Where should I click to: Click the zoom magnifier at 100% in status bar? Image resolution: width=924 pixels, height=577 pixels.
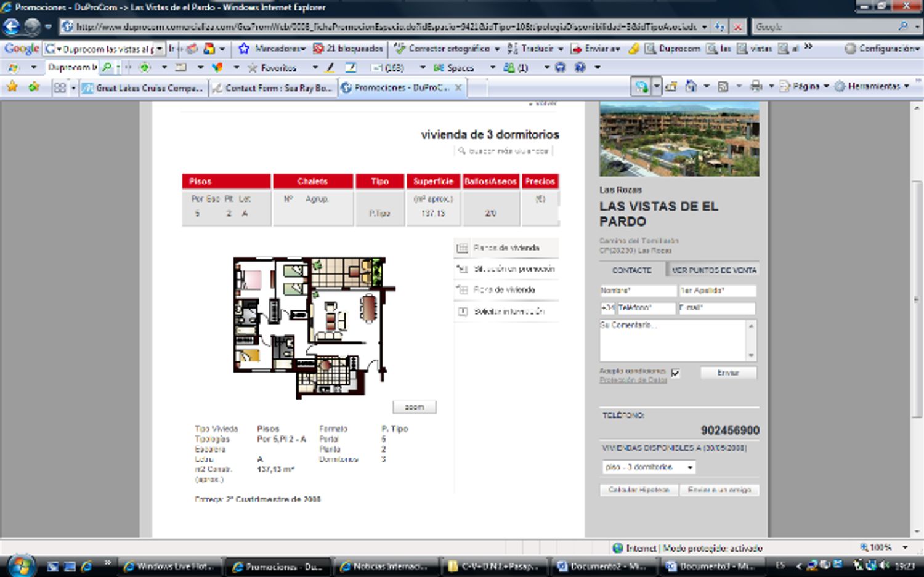[x=864, y=547]
